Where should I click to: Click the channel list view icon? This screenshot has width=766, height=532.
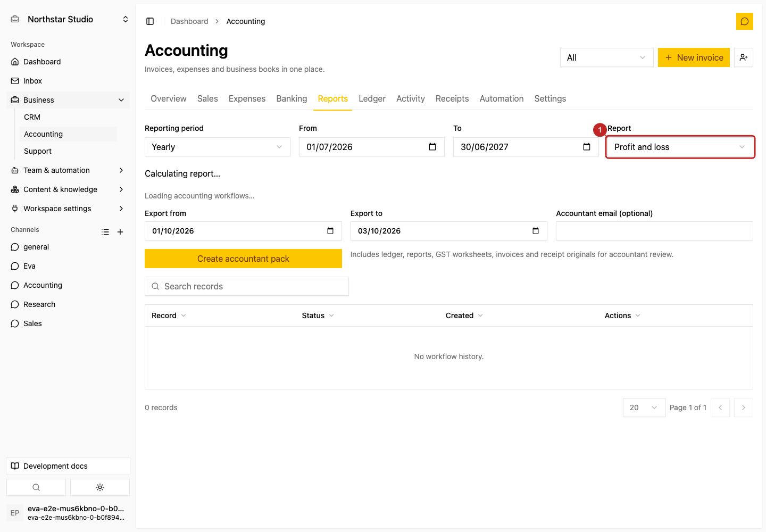coord(105,232)
